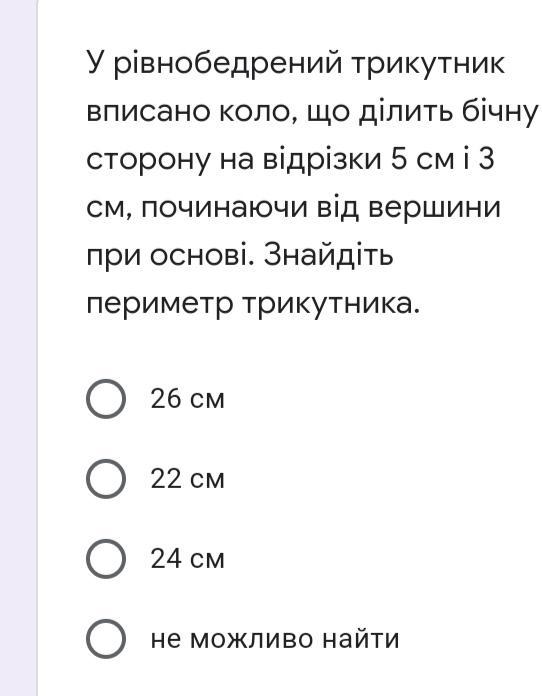This screenshot has height=696, width=542.
Task: Click the word "починаючи" in the question
Action: (x=224, y=208)
